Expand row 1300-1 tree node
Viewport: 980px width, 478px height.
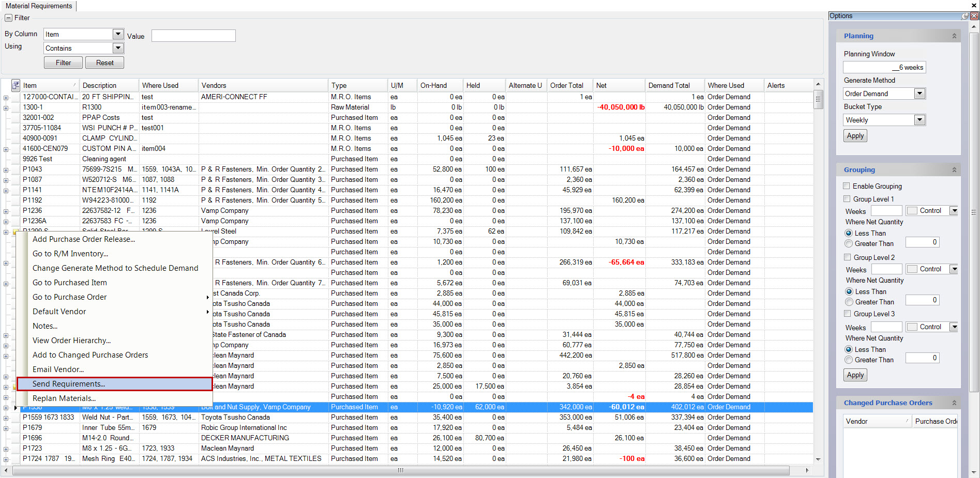pos(6,108)
